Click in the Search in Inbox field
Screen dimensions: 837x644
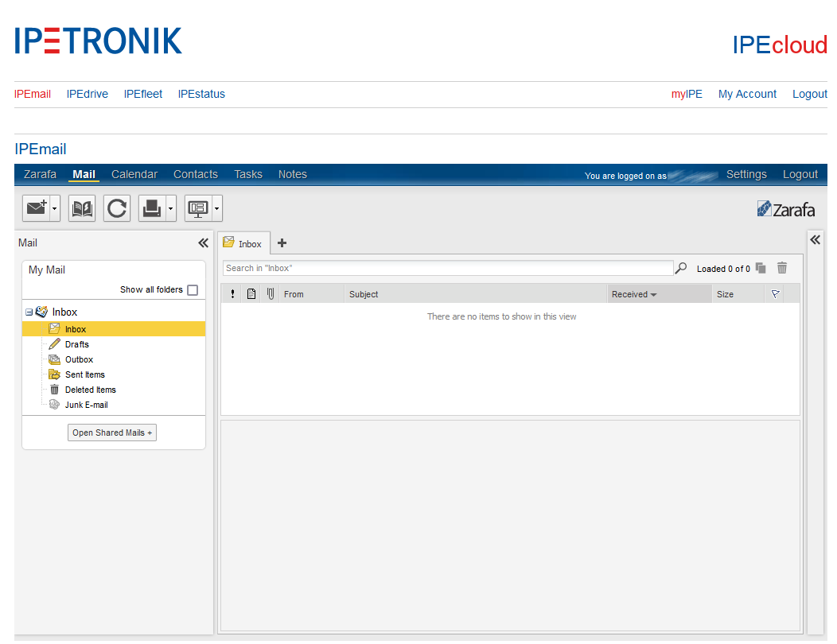[x=447, y=269]
